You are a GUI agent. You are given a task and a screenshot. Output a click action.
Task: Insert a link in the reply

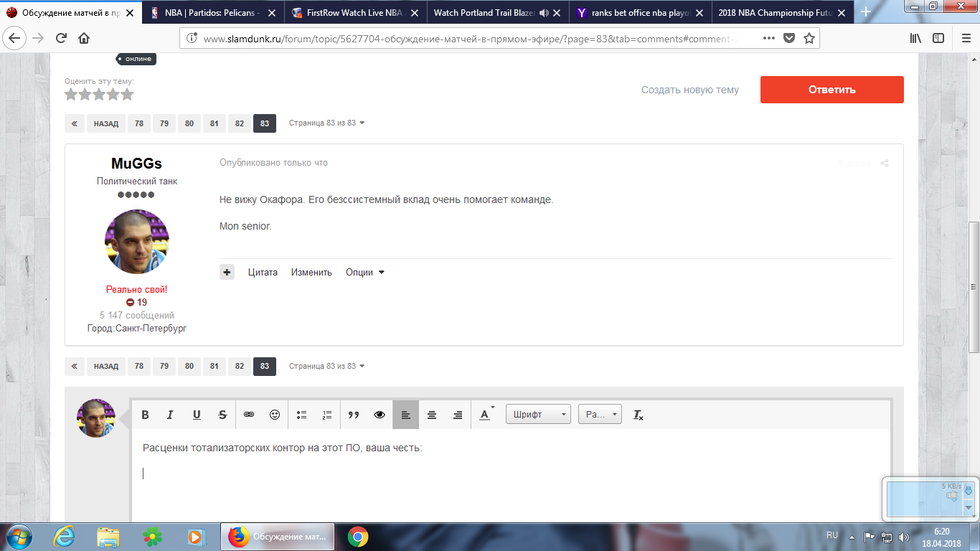click(249, 415)
